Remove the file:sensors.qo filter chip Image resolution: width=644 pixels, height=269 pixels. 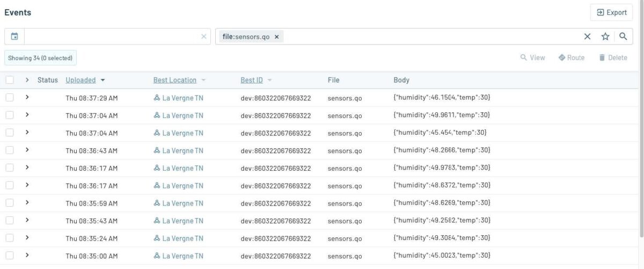click(x=277, y=37)
